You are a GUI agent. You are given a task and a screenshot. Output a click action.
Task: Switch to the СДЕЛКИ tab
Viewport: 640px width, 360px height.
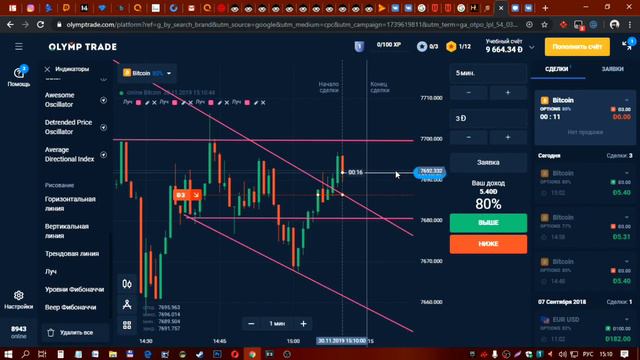(556, 69)
